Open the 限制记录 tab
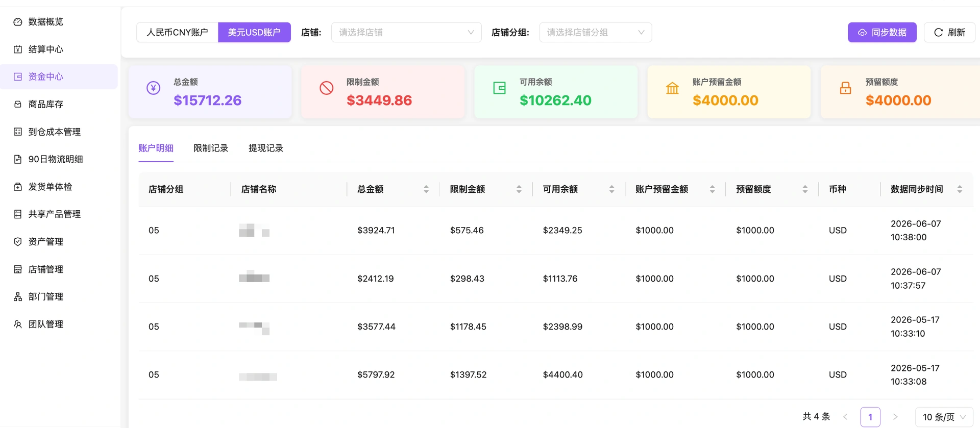Screen dimensions: 980x428 click(211, 148)
